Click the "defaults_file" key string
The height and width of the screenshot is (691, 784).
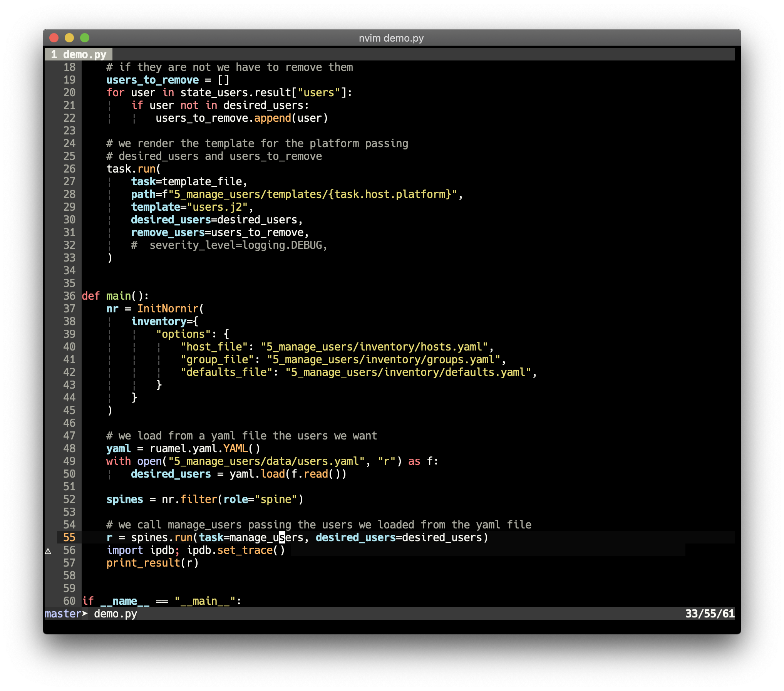click(x=226, y=372)
